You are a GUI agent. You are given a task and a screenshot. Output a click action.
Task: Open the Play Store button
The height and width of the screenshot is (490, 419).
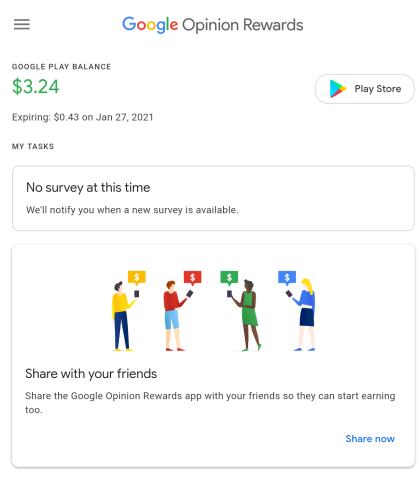(365, 89)
